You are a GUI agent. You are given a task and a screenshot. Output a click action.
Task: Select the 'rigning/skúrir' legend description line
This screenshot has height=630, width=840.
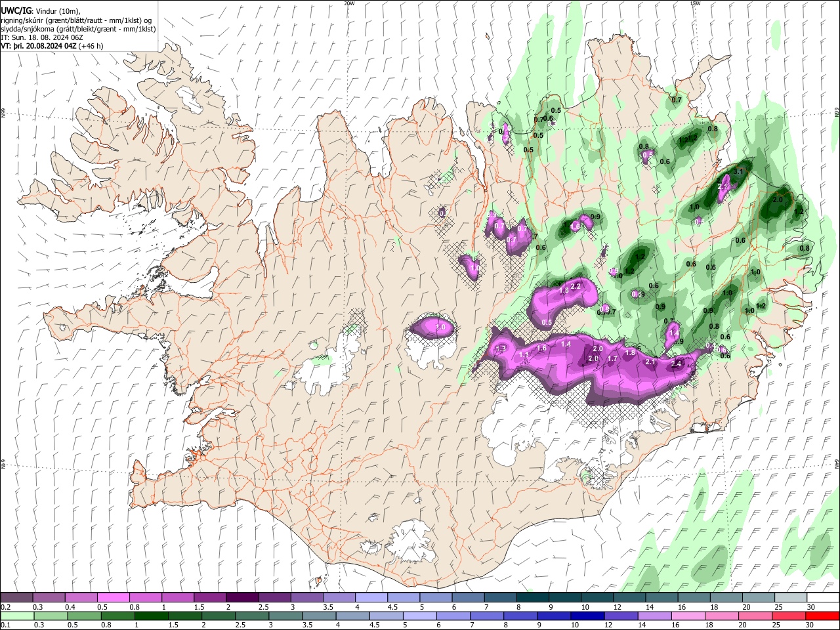pos(75,20)
